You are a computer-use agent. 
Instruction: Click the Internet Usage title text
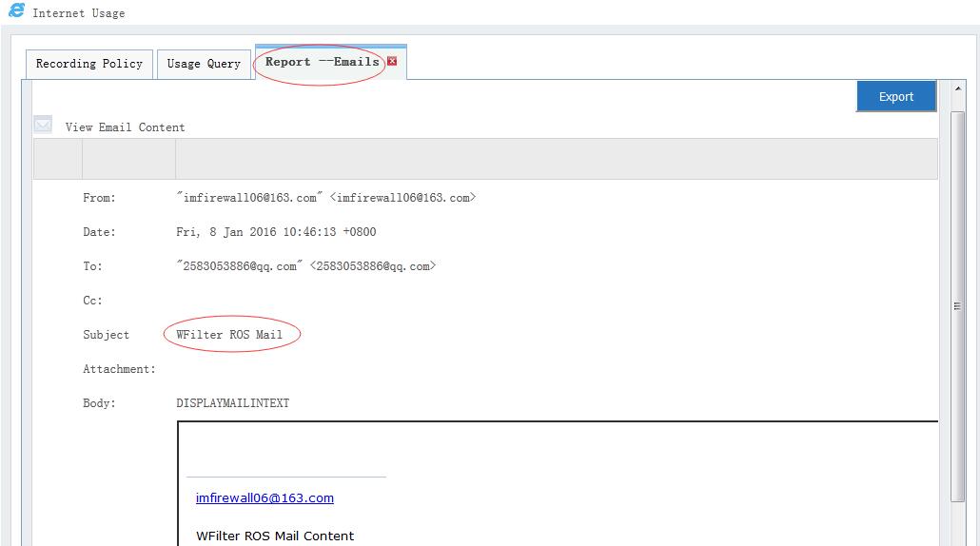click(79, 13)
